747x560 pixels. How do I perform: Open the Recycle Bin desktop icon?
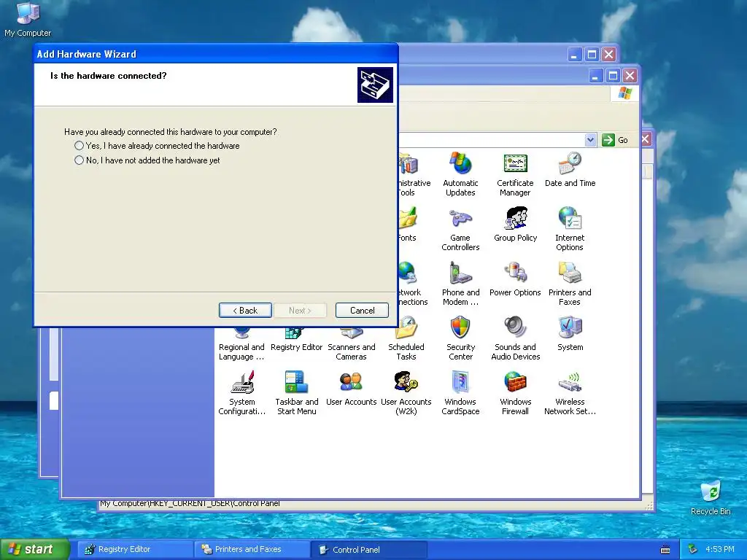(x=711, y=497)
